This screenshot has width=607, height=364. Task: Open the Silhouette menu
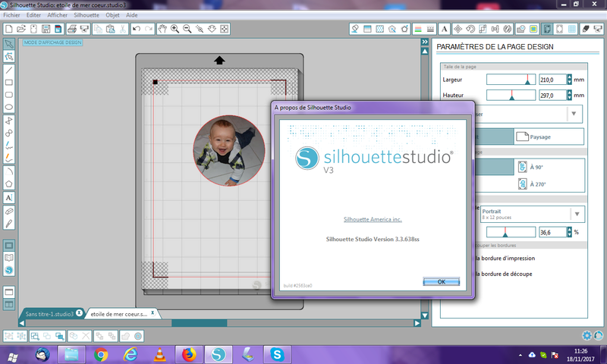(86, 15)
